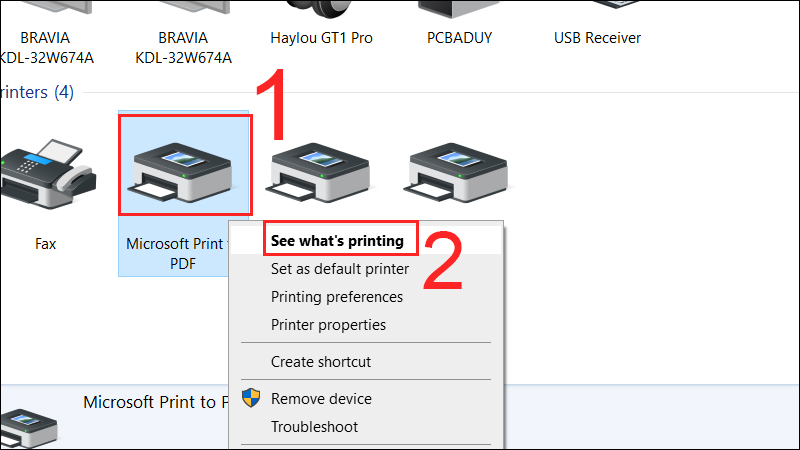Click the shield icon beside Remove device
The width and height of the screenshot is (800, 450).
point(251,398)
